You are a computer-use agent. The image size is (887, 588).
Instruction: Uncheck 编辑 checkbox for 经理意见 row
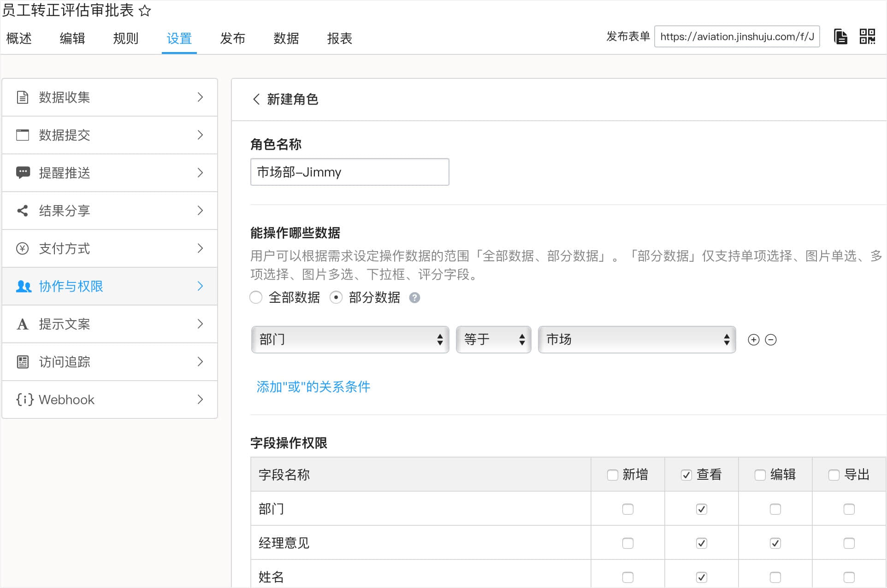click(x=775, y=543)
